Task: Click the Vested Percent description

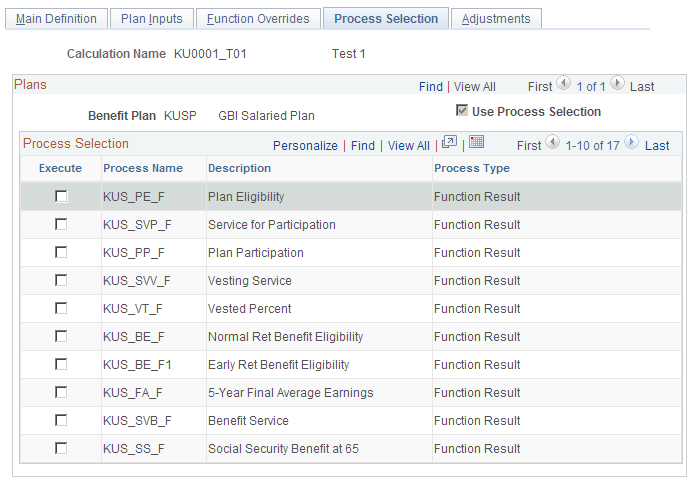Action: pyautogui.click(x=250, y=309)
